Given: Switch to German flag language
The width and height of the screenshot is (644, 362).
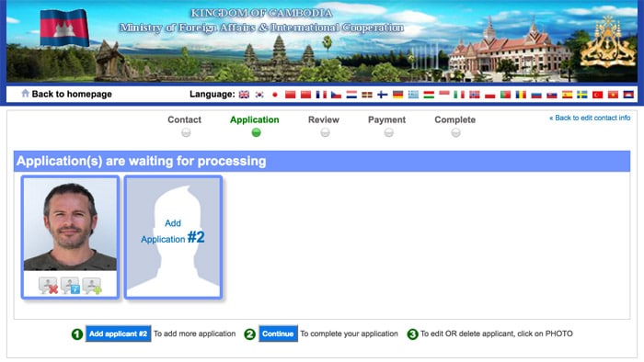Looking at the screenshot, I should [398, 95].
